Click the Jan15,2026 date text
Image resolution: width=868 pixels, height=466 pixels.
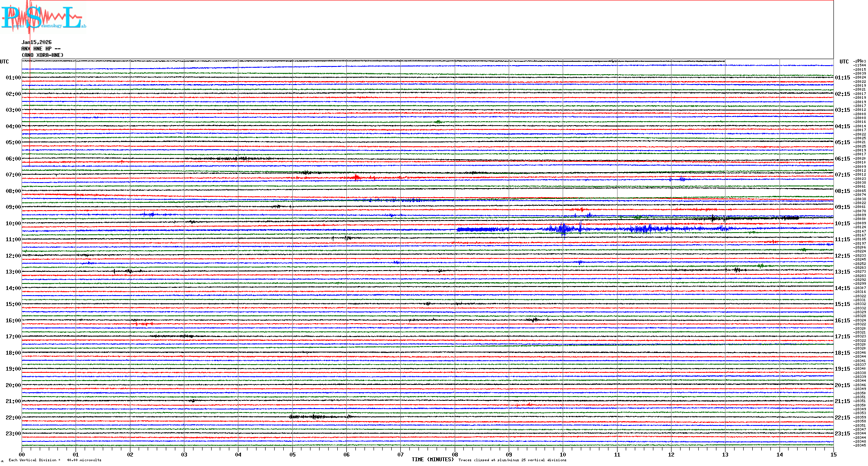[x=36, y=42]
